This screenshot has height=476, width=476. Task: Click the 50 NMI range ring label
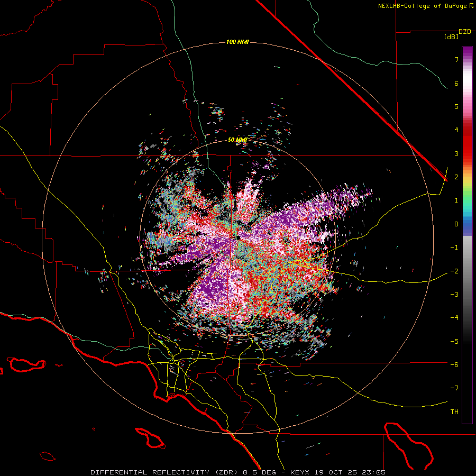(x=237, y=140)
